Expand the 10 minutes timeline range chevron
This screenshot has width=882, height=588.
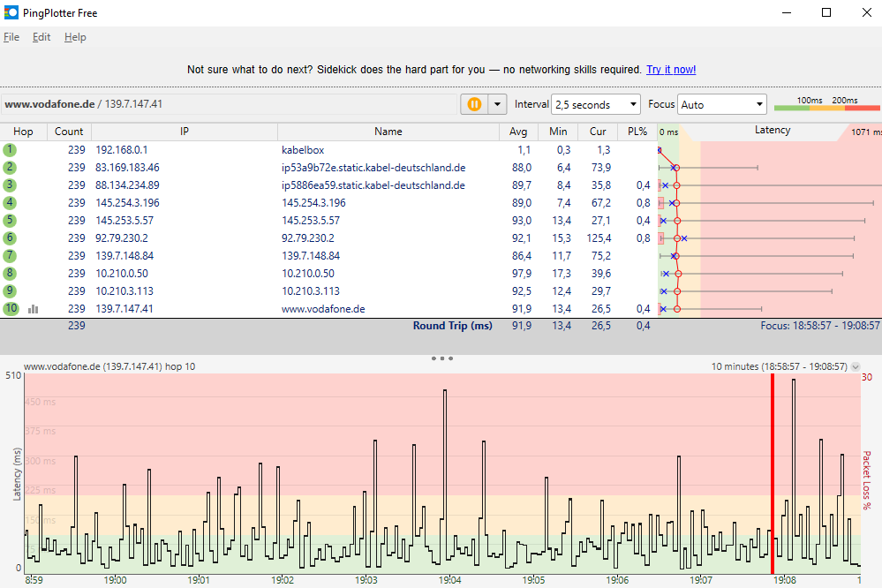(x=856, y=367)
